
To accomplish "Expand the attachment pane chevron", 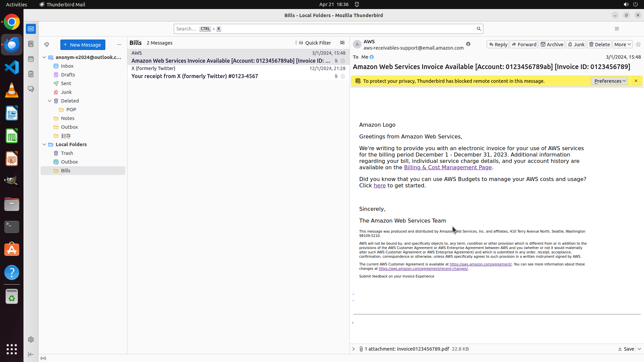I will point(354,349).
